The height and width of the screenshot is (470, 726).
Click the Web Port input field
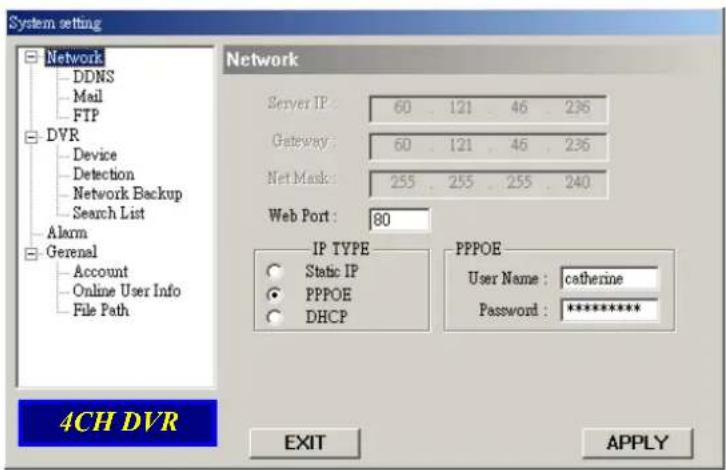pos(400,219)
